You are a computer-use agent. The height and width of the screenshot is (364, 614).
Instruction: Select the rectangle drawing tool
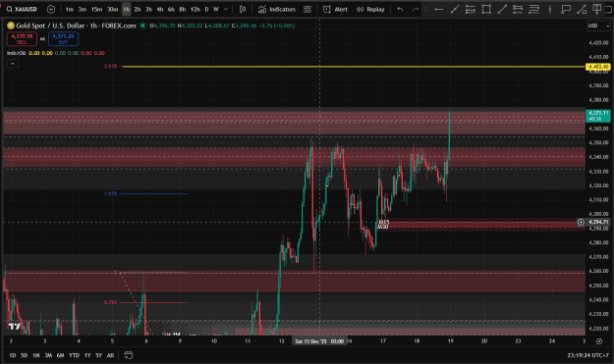[486, 9]
